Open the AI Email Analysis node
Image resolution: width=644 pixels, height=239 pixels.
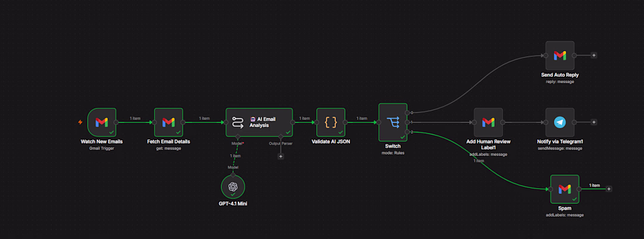(x=259, y=122)
